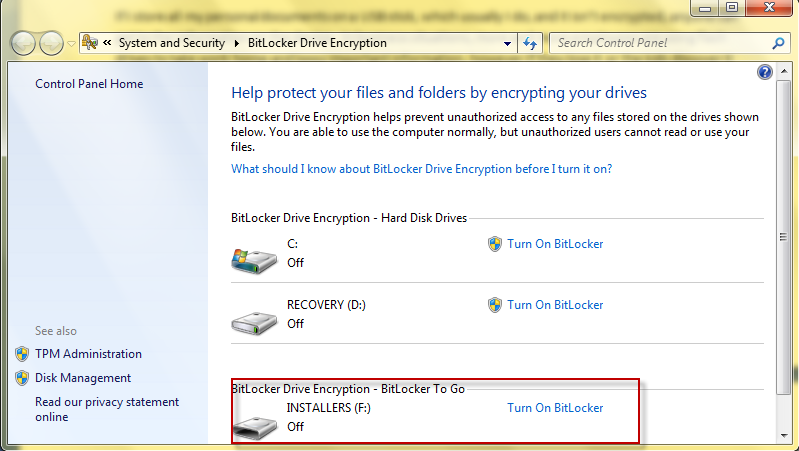This screenshot has width=799, height=451.
Task: Open the recent pages dropdown arrow
Action: coord(71,44)
